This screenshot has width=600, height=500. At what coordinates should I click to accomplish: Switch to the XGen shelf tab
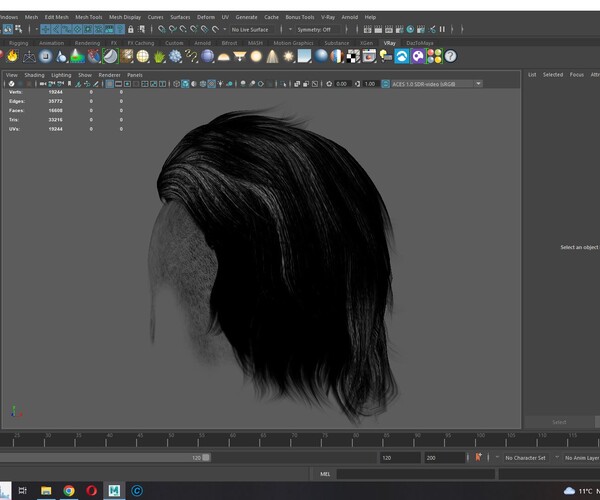(366, 43)
